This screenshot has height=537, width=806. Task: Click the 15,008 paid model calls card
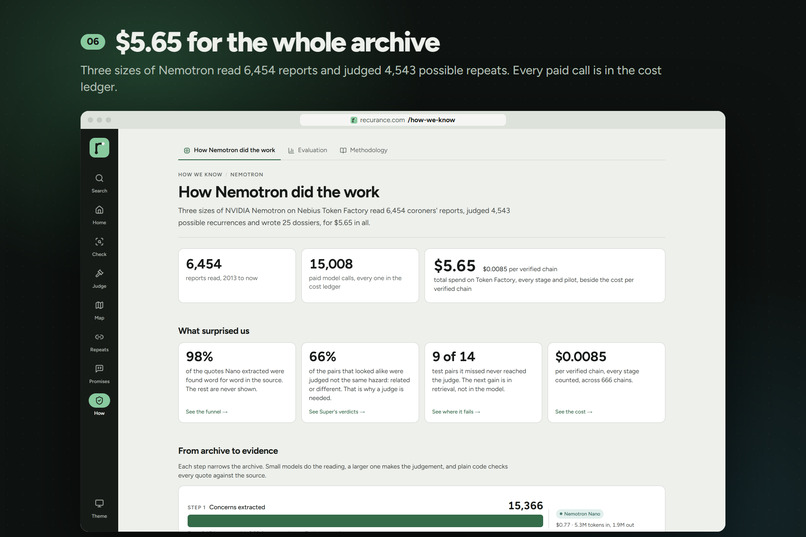tap(360, 275)
